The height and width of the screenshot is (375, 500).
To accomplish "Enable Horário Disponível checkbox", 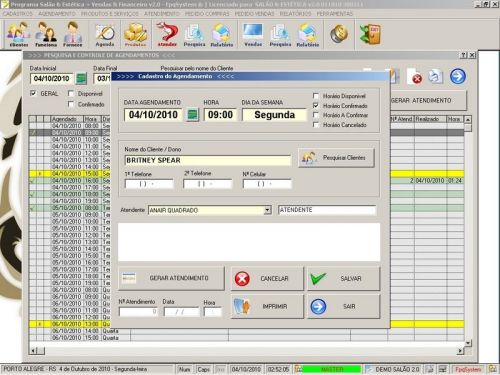I will pyautogui.click(x=316, y=96).
